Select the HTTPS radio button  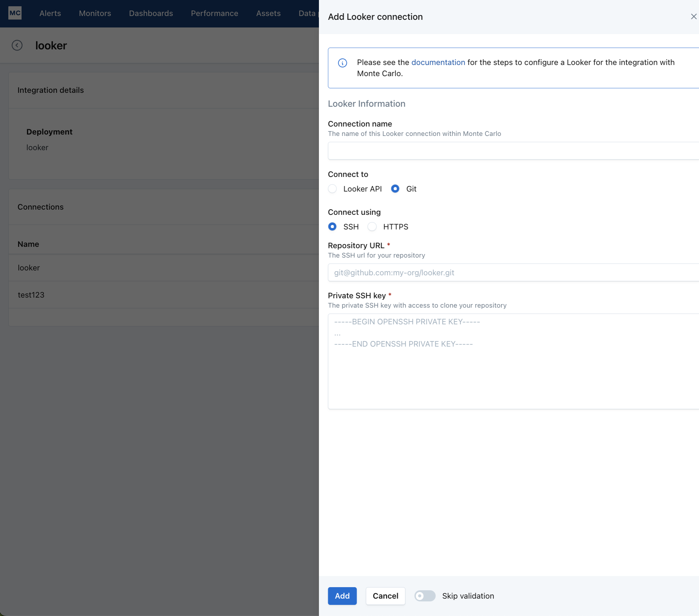tap(372, 227)
